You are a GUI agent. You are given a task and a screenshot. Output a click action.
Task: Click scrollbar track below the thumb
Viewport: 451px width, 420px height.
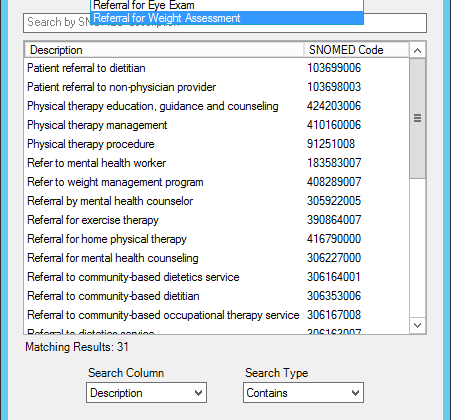[417, 248]
